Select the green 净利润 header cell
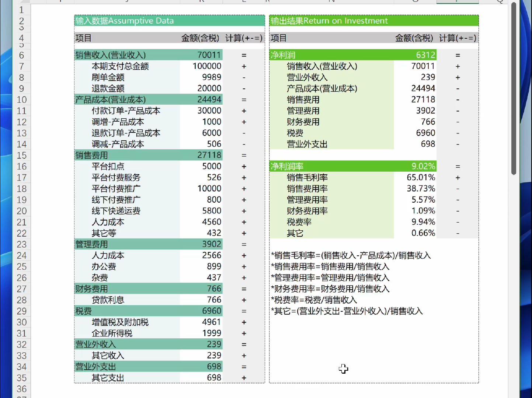Screen dimensions: 532x398 coord(331,55)
